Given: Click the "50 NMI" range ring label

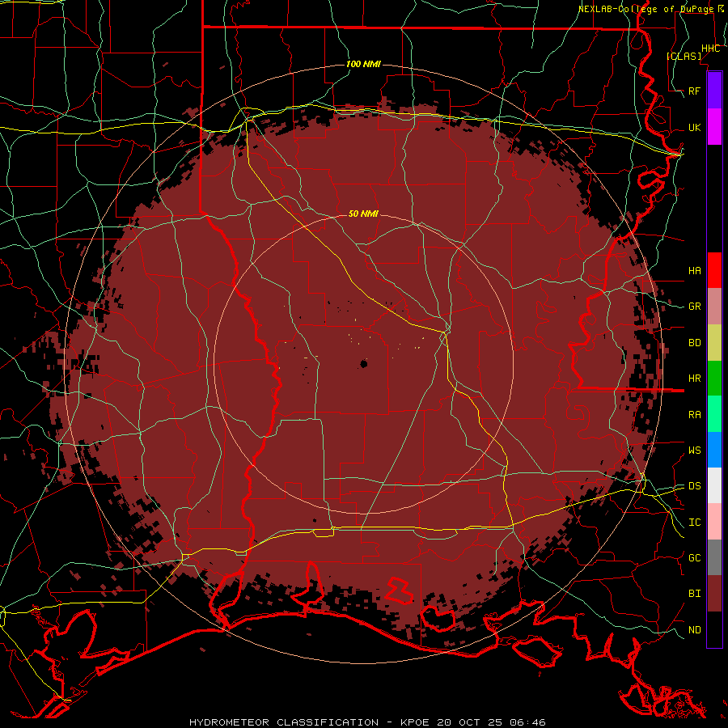Looking at the screenshot, I should point(363,214).
